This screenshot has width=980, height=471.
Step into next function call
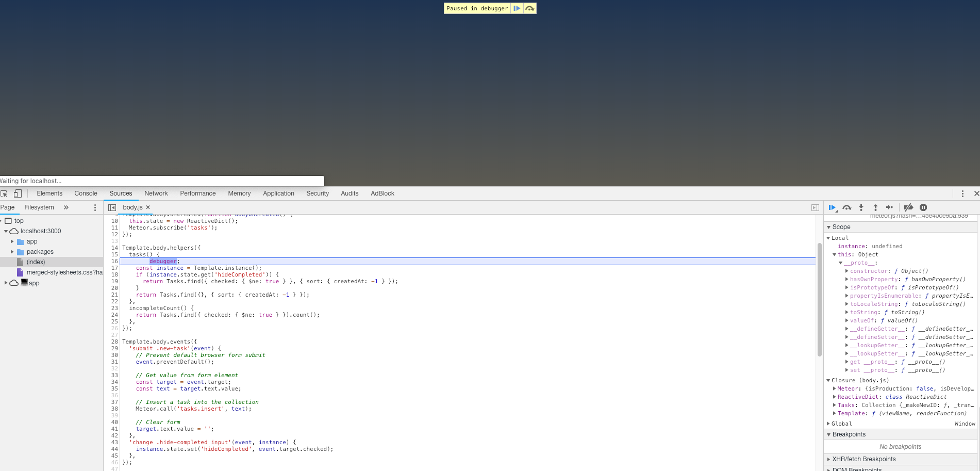tap(861, 207)
